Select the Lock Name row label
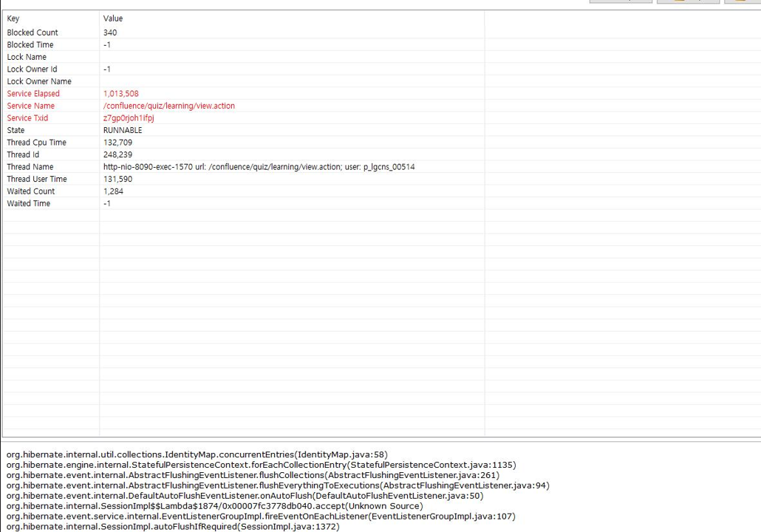 click(x=27, y=57)
